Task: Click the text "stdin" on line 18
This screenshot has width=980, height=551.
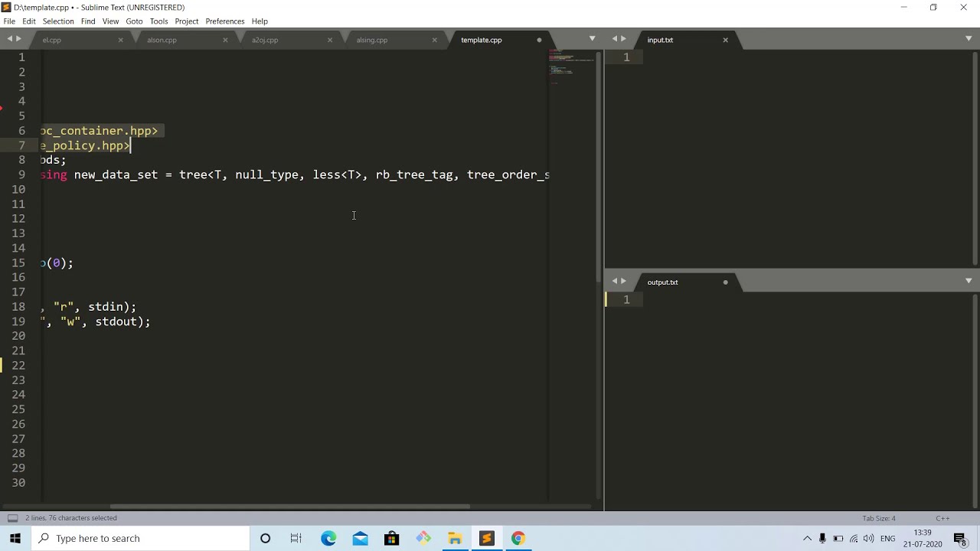Action: coord(105,307)
